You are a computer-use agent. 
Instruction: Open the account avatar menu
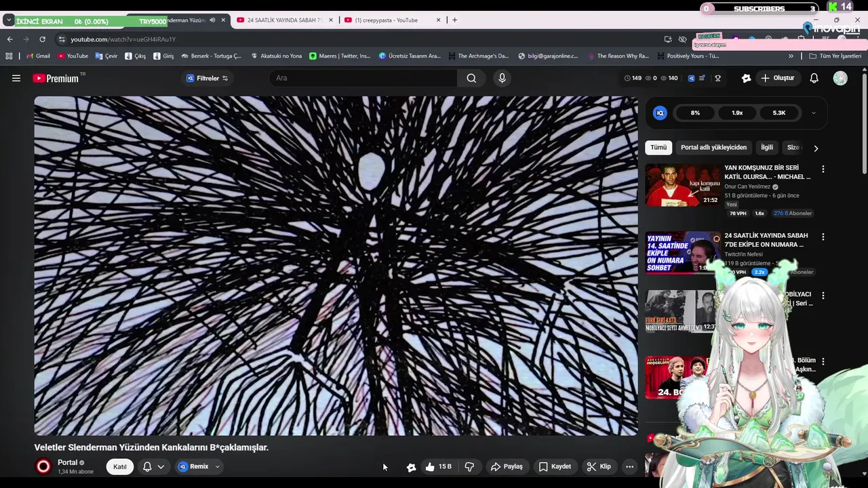(840, 78)
